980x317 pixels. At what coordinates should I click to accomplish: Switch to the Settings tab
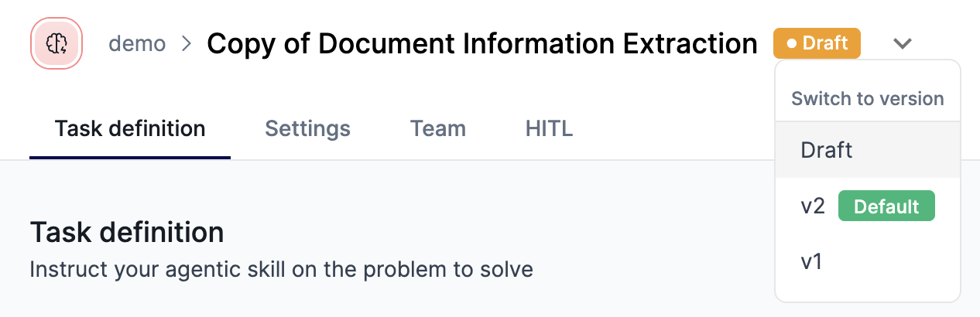pyautogui.click(x=307, y=128)
